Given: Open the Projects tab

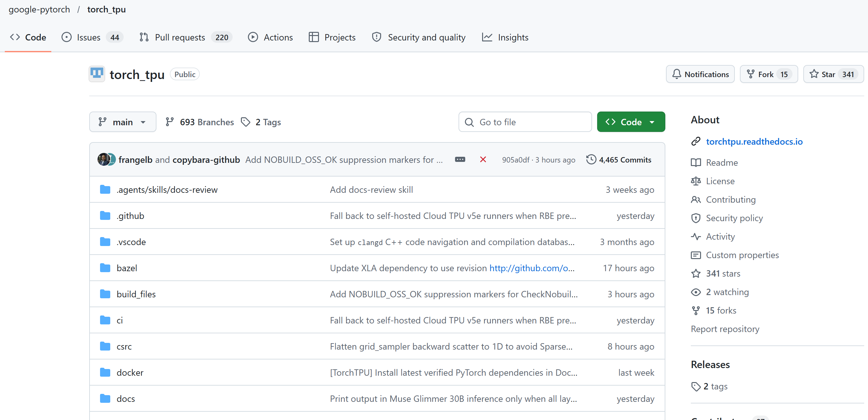Looking at the screenshot, I should coord(332,37).
